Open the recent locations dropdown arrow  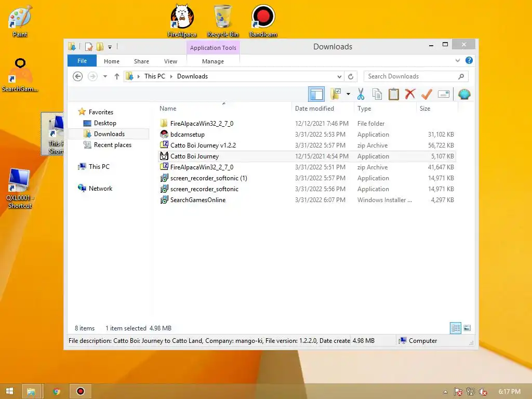coord(105,76)
